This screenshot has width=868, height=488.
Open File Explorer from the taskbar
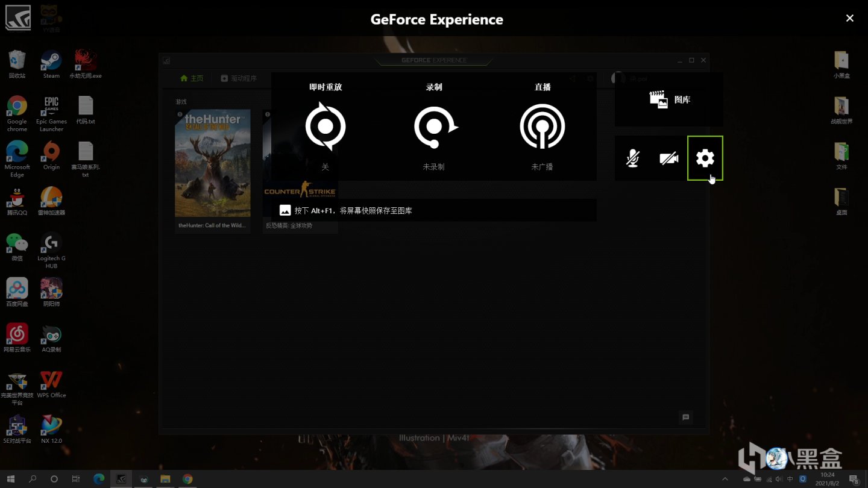[x=165, y=479]
